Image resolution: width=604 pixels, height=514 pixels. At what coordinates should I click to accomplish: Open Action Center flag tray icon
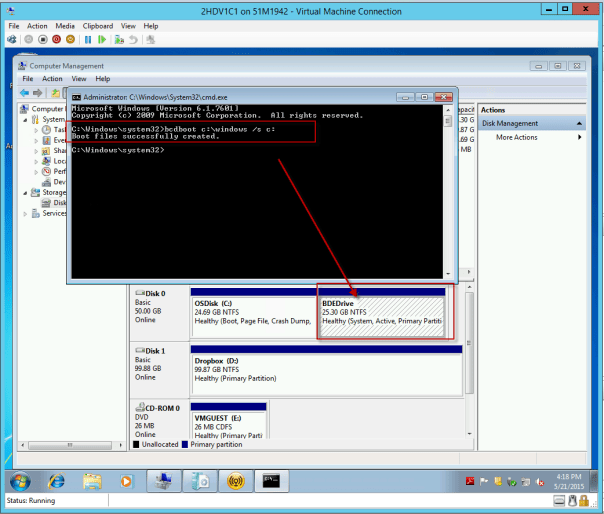(x=484, y=481)
